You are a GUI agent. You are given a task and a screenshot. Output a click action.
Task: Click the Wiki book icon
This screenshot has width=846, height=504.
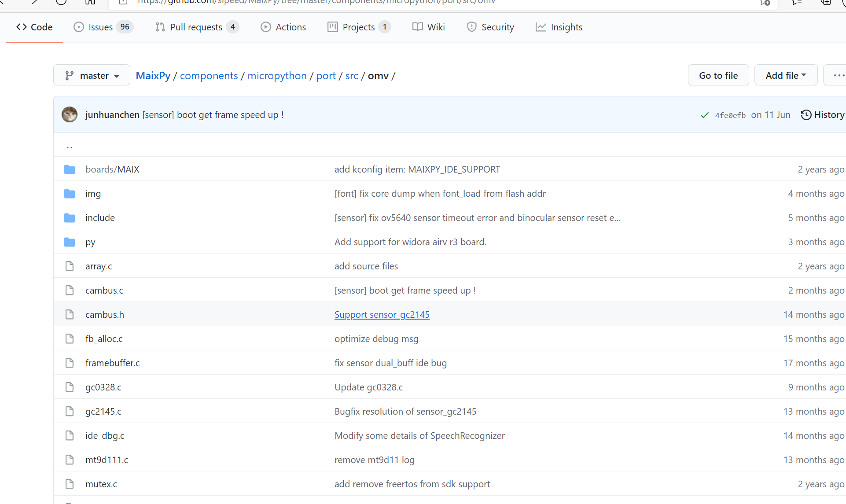point(417,27)
